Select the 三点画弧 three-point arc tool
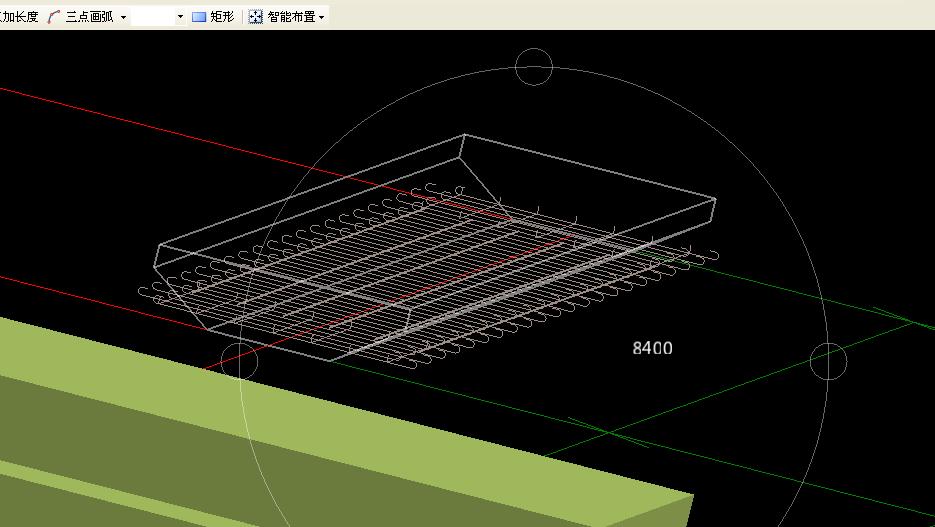Image resolution: width=935 pixels, height=527 pixels. (81, 17)
